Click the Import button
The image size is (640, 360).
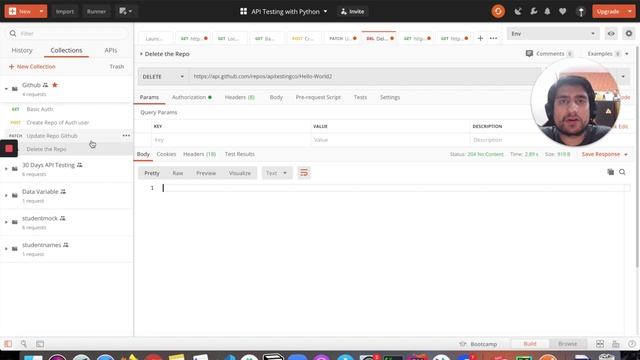64,11
